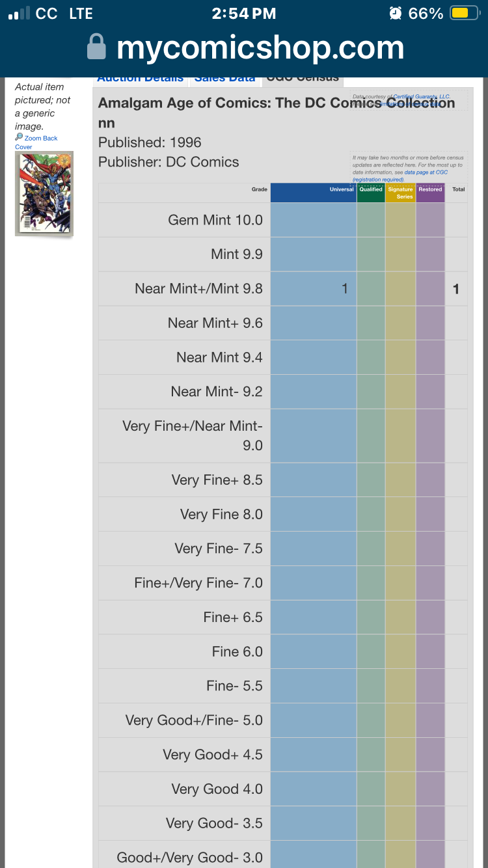Tap the 2:54 PM clock in status bar
The height and width of the screenshot is (868, 488).
(x=244, y=13)
